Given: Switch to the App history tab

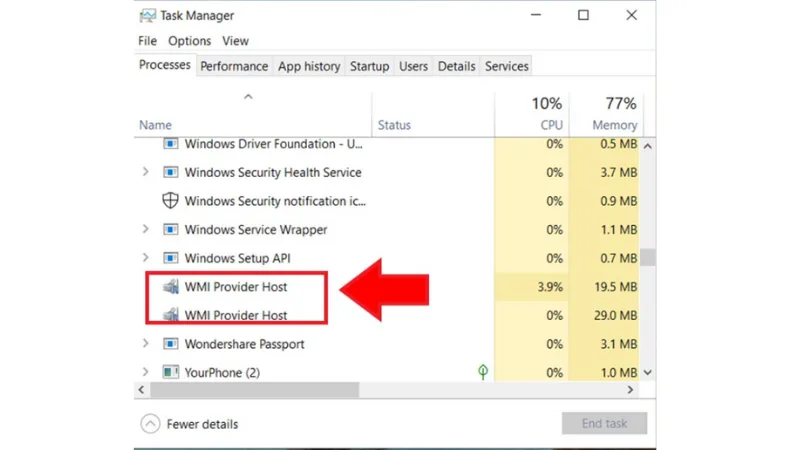Looking at the screenshot, I should [x=309, y=66].
